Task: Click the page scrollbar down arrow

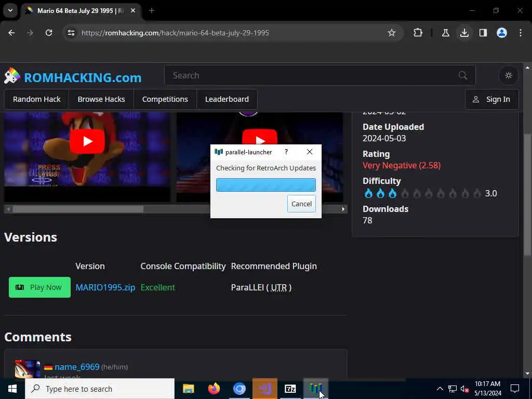Action: [527, 374]
